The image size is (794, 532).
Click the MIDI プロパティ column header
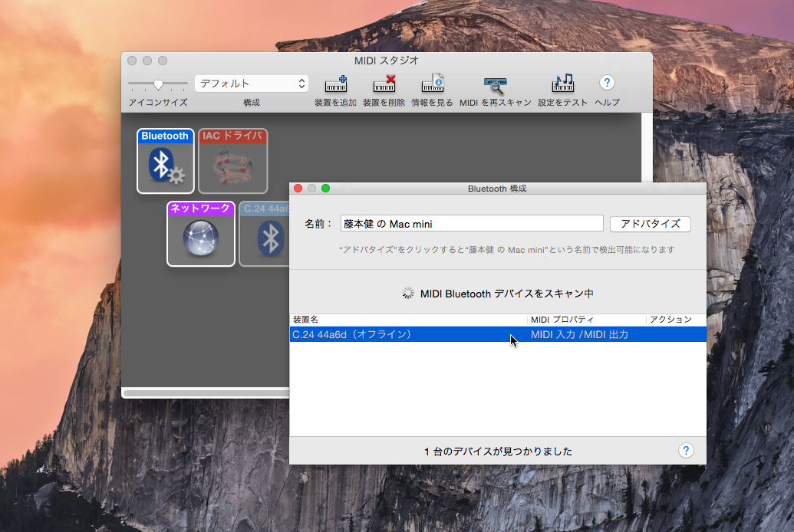(586, 320)
